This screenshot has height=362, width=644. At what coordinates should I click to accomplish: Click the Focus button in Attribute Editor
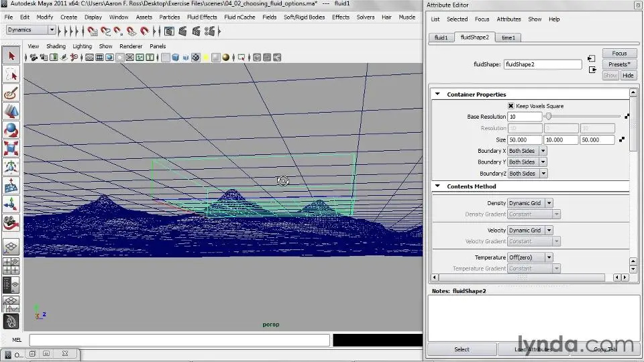coord(619,53)
